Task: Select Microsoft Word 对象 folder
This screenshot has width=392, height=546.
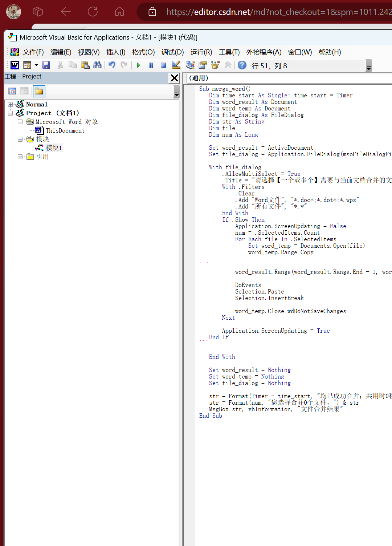Action: pos(67,122)
